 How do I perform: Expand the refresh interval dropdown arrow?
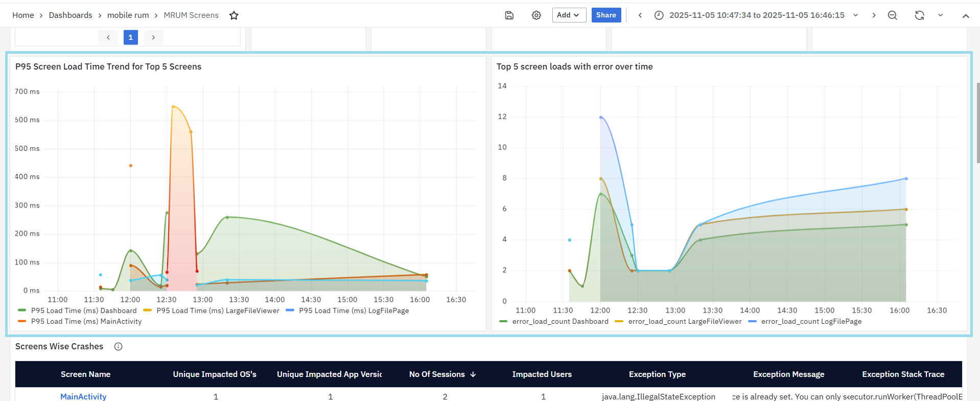click(x=940, y=15)
